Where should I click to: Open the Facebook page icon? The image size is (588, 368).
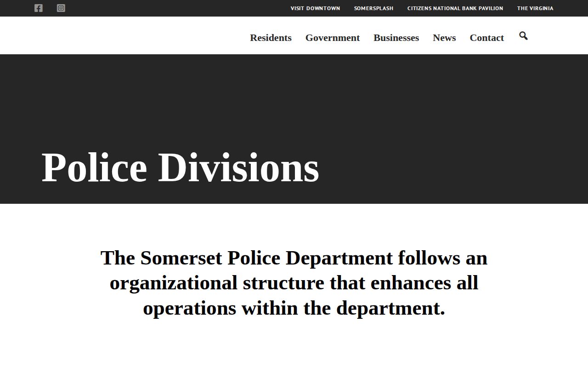tap(39, 8)
